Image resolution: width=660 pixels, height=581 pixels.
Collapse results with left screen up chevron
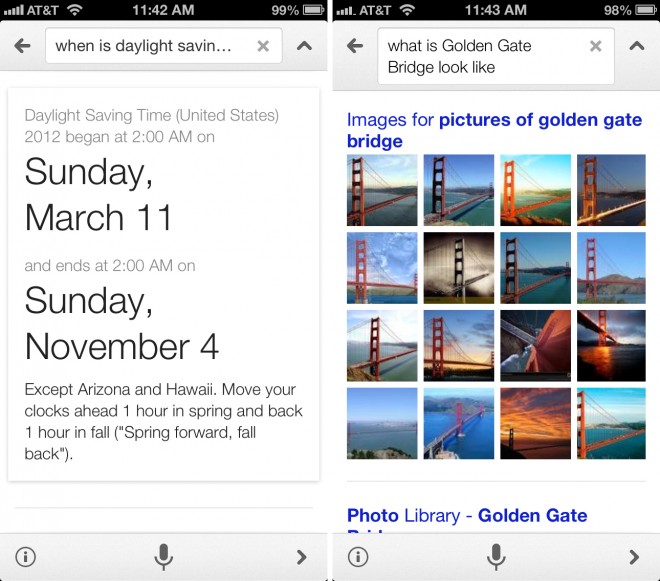pos(304,45)
